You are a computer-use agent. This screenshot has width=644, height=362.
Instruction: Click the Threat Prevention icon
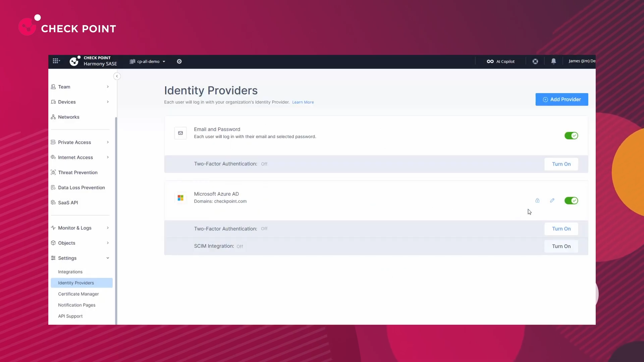point(53,172)
